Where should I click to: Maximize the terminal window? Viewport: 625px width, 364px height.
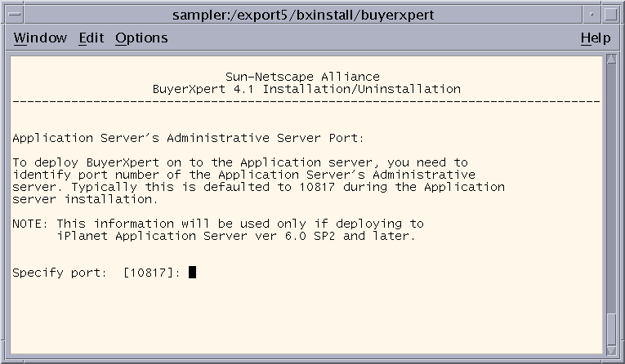(610, 15)
